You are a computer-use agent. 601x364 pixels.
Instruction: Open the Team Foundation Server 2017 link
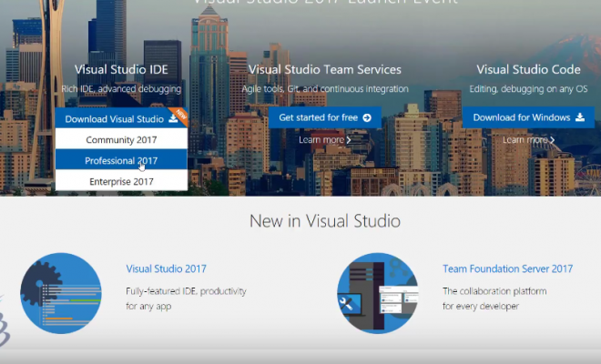(508, 268)
